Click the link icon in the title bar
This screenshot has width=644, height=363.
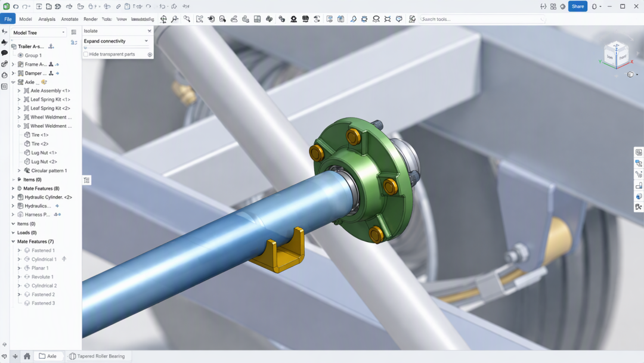118,7
